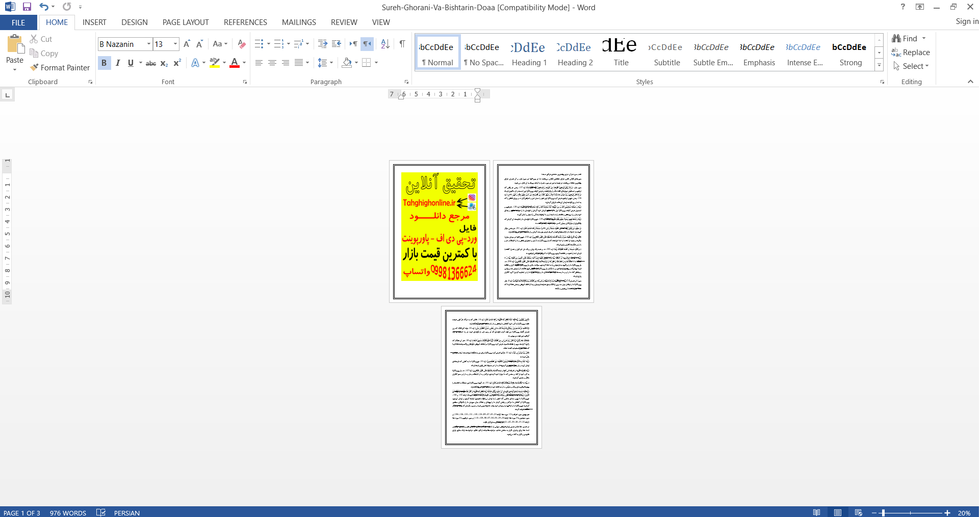
Task: Activate Format Painter
Action: pos(60,67)
